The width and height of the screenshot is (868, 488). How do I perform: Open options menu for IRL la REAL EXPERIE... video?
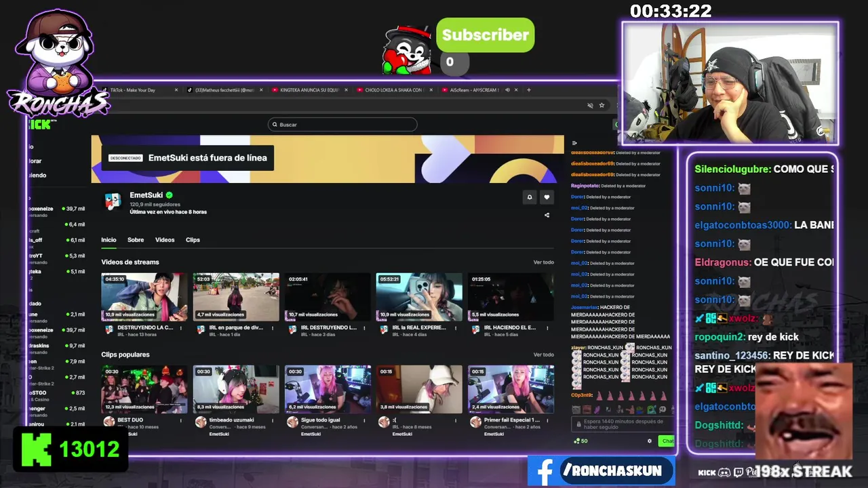[456, 328]
